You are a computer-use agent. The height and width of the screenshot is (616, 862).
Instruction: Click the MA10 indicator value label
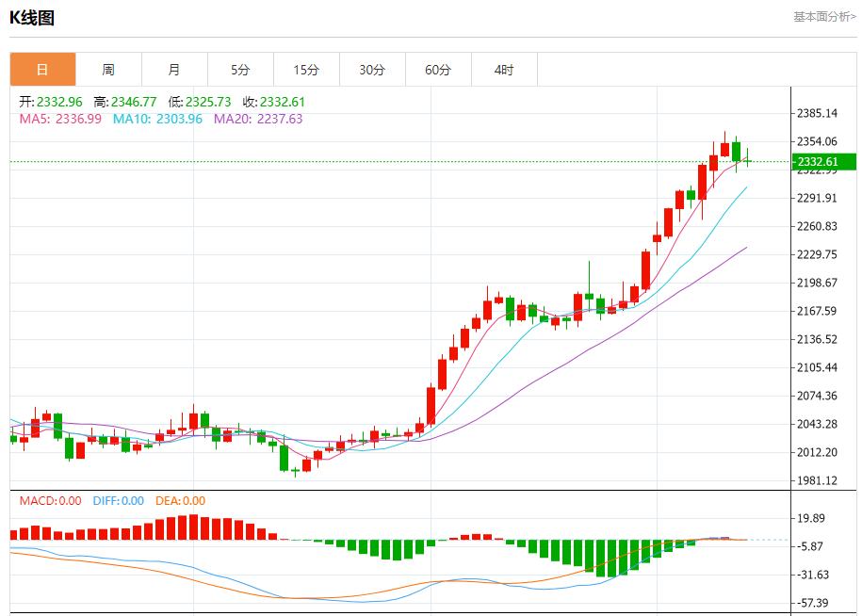tap(157, 119)
